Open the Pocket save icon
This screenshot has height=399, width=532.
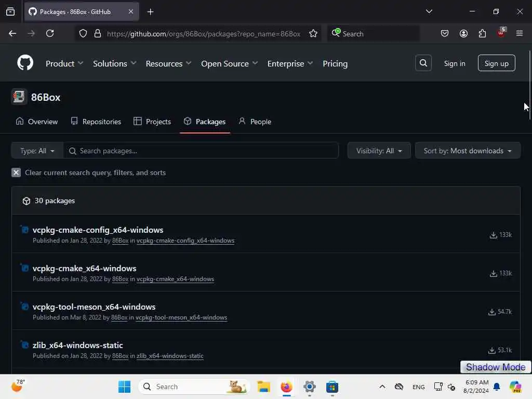pos(445,34)
